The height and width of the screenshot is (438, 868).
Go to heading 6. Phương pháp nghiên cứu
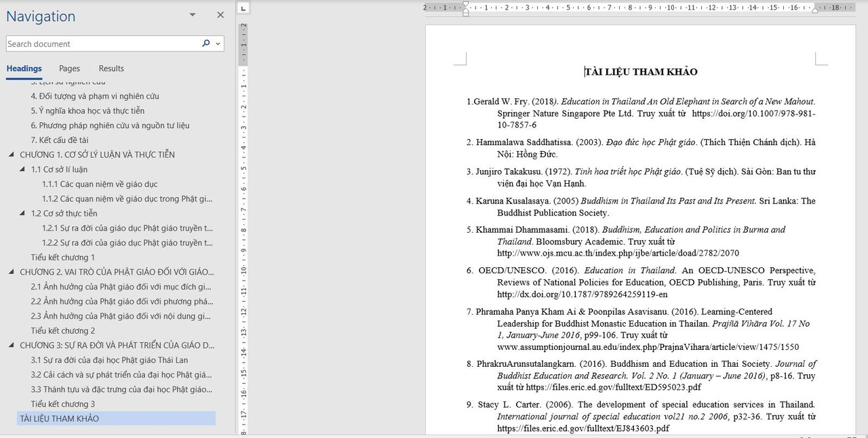coord(110,125)
